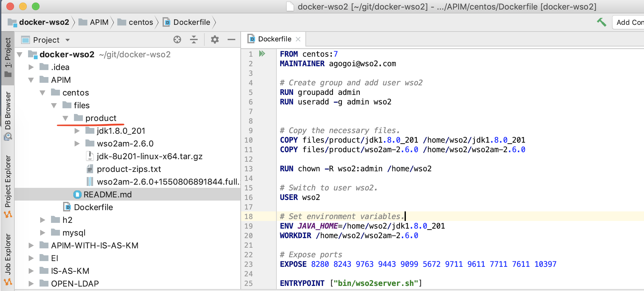
Task: Click the ENV JAVA_HOME line
Action: click(x=362, y=226)
